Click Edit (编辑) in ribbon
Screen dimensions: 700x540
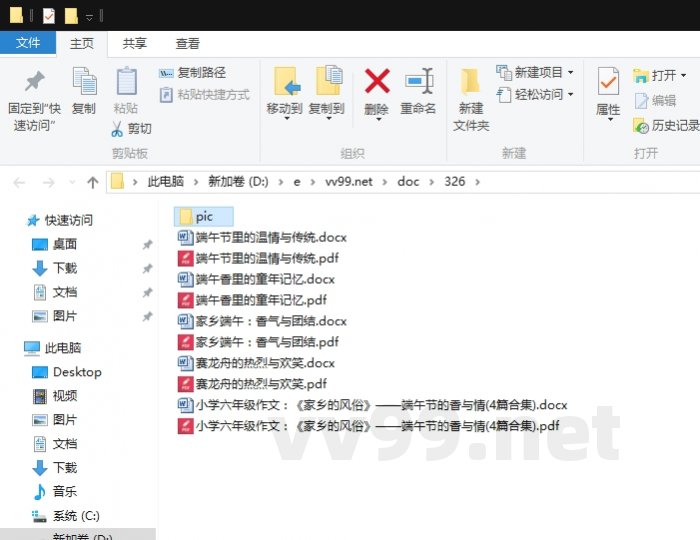pyautogui.click(x=655, y=100)
